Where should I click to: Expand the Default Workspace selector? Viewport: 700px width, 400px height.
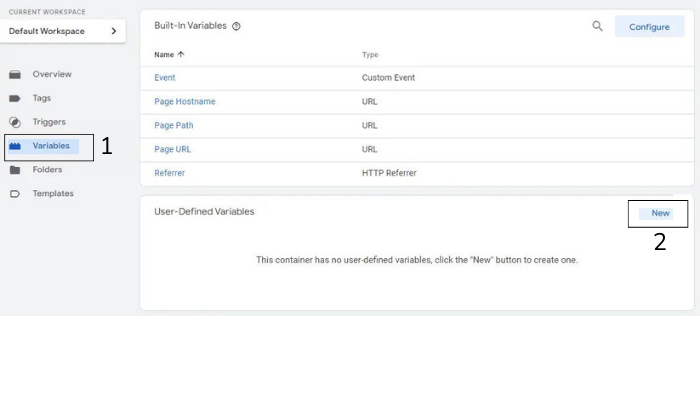click(x=64, y=31)
